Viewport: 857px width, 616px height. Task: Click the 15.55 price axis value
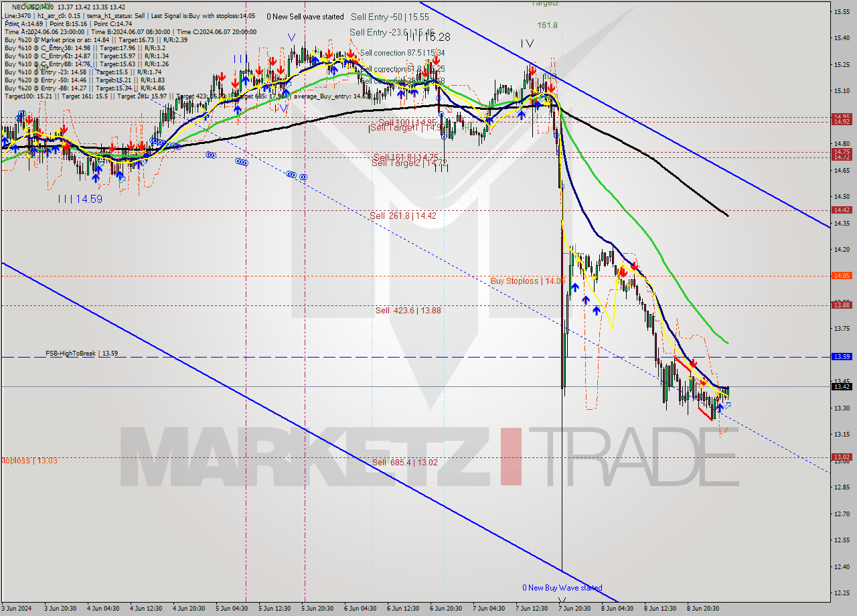[x=842, y=11]
